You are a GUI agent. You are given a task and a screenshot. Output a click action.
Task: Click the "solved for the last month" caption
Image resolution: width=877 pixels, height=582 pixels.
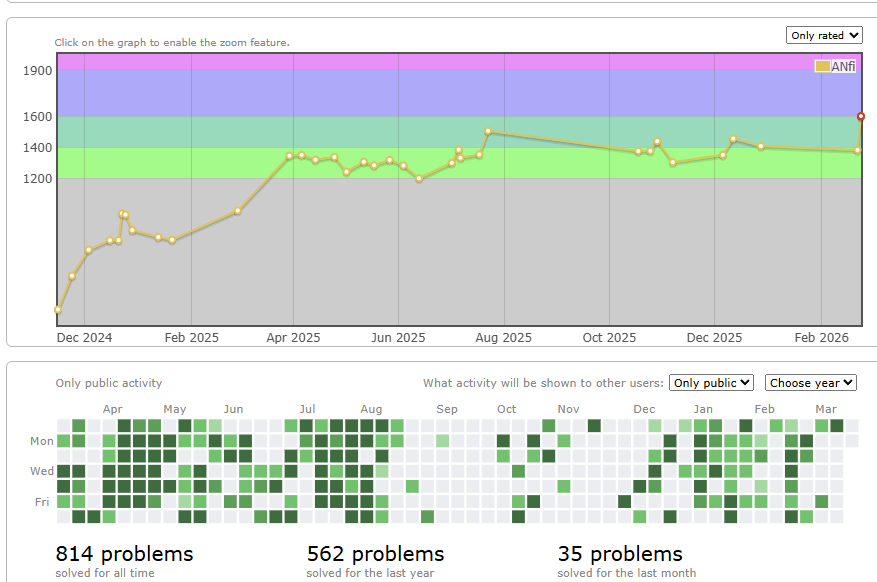[627, 573]
